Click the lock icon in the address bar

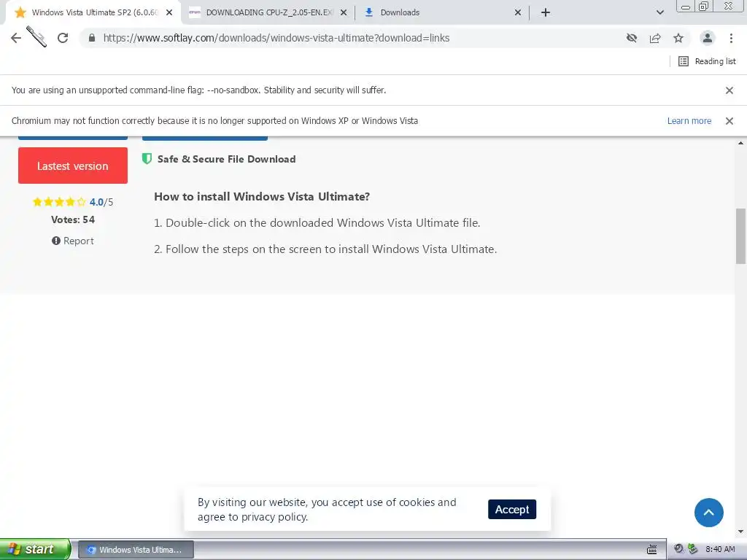pyautogui.click(x=92, y=38)
